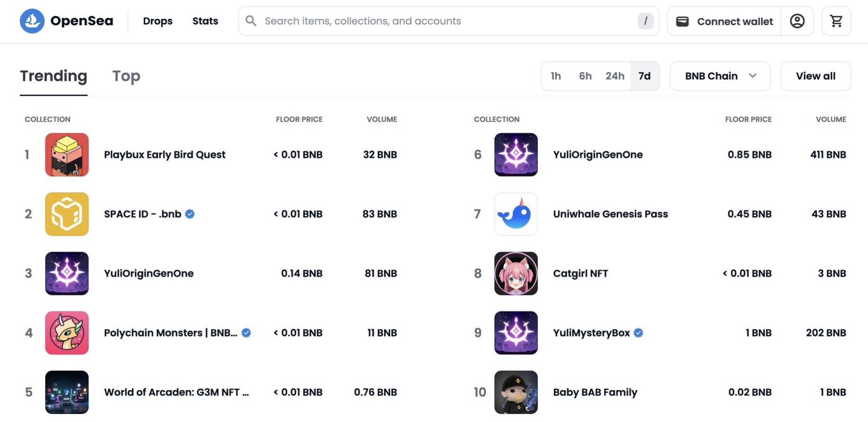This screenshot has width=868, height=422.
Task: Switch to the Top tab
Action: point(126,76)
